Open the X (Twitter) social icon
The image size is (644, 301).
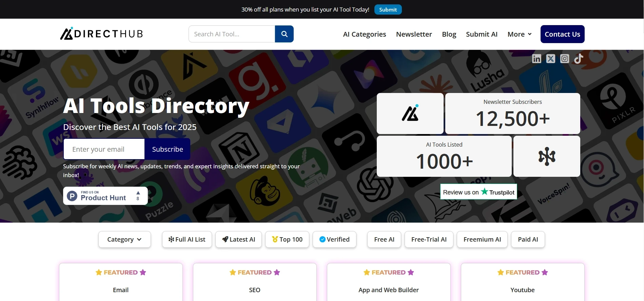[551, 59]
